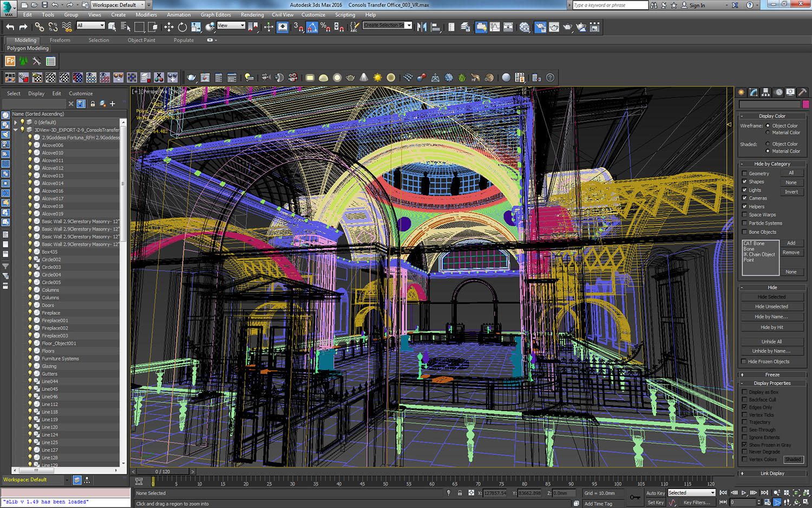Select Object Color radio for Wireframe
Screen dimensions: 812x508
(x=768, y=126)
